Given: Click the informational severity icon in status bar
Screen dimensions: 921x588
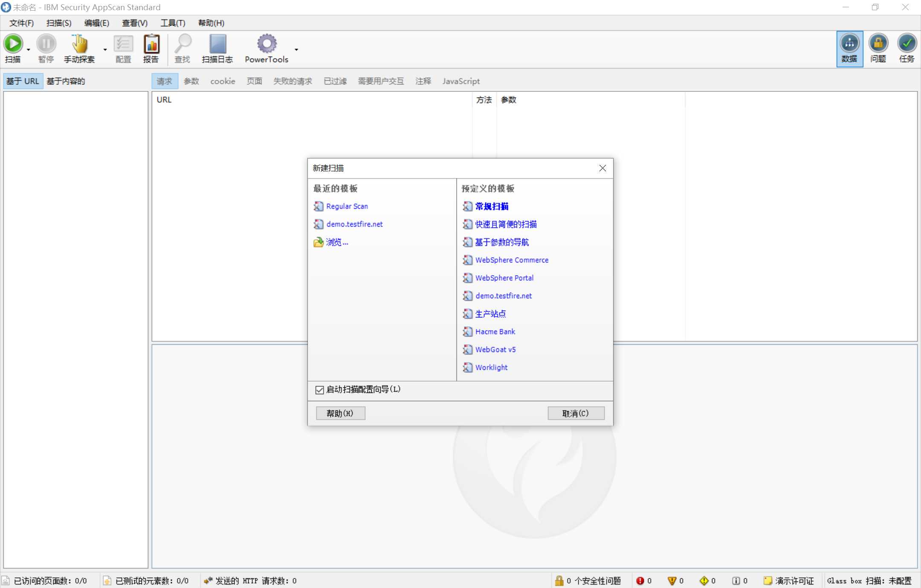Looking at the screenshot, I should tap(736, 581).
